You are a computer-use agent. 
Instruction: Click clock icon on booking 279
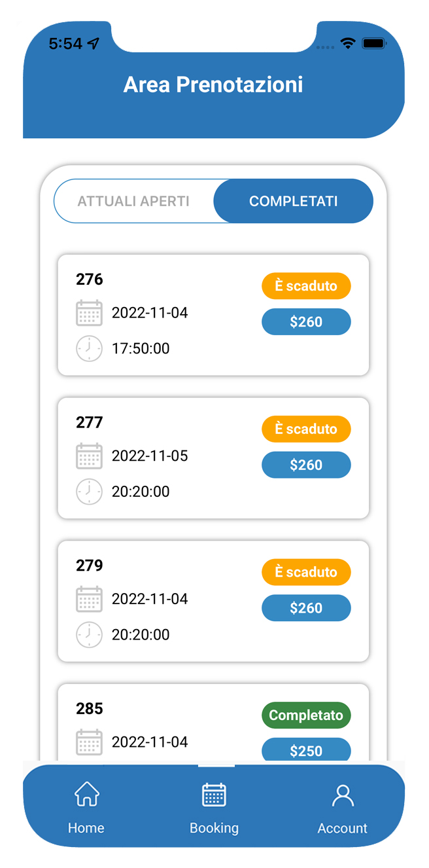(90, 634)
